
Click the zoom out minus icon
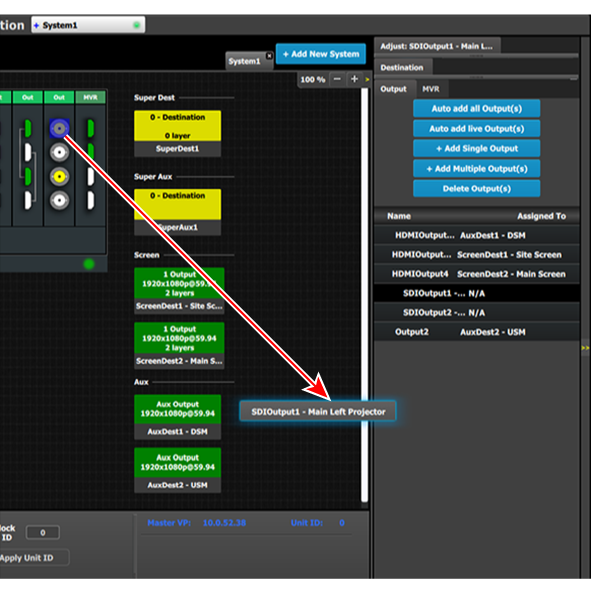pos(337,79)
